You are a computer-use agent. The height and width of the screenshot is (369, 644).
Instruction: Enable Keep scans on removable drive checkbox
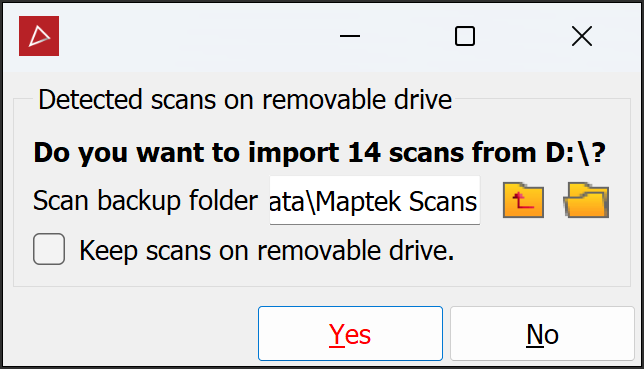pos(49,249)
